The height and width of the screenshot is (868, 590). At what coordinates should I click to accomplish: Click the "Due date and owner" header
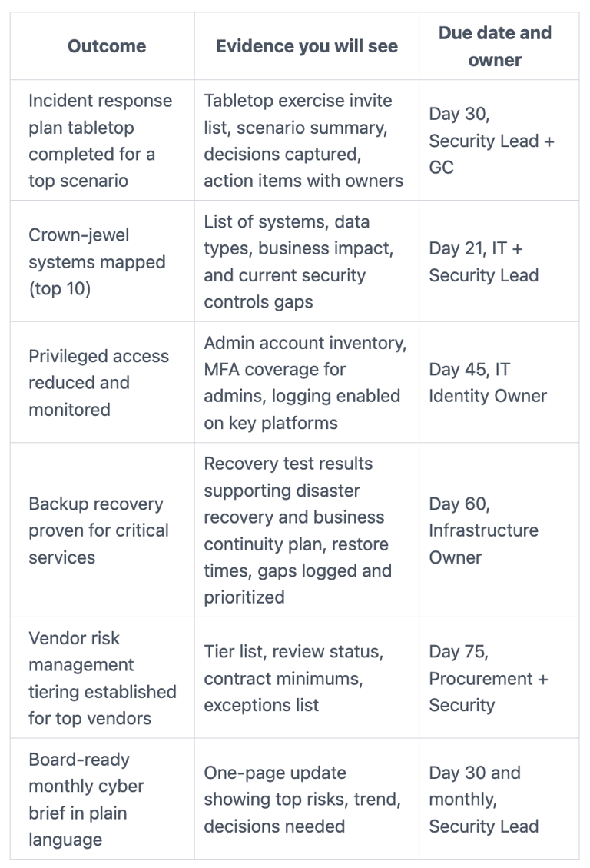point(495,46)
